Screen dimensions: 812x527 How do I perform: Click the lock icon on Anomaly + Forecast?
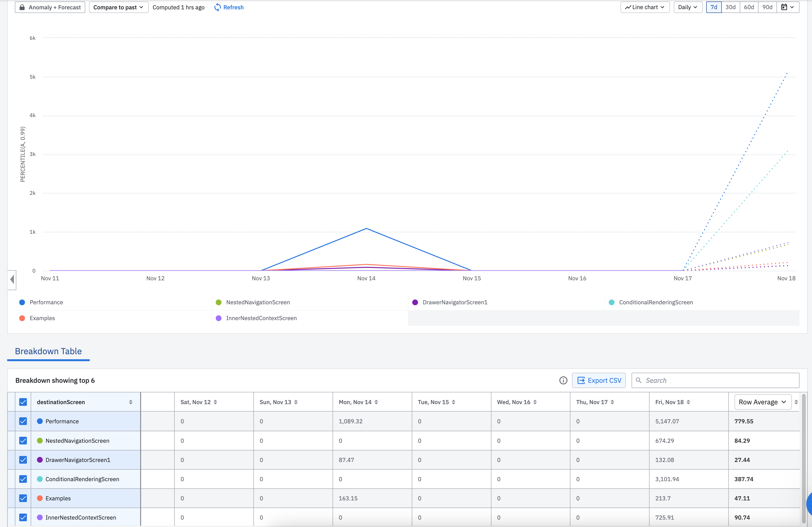click(22, 7)
